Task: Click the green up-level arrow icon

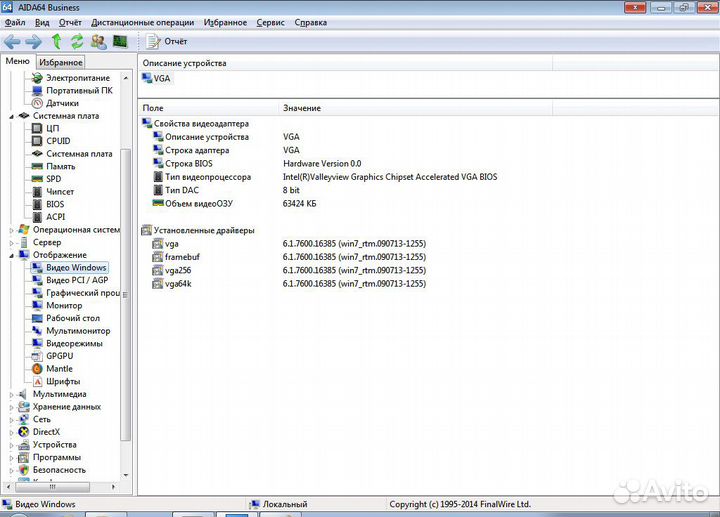Action: [56, 42]
